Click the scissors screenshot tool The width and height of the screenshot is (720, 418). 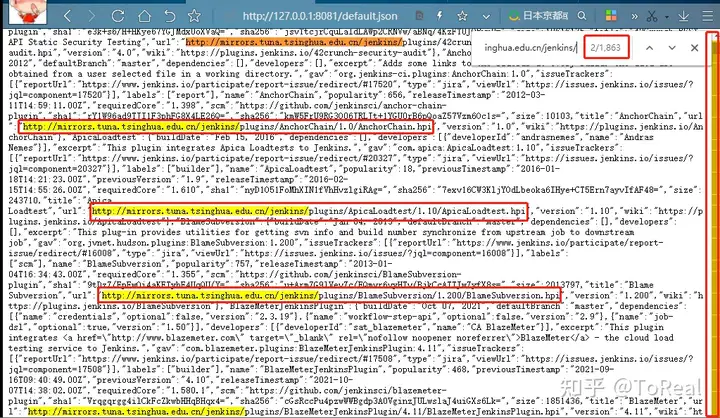point(652,16)
